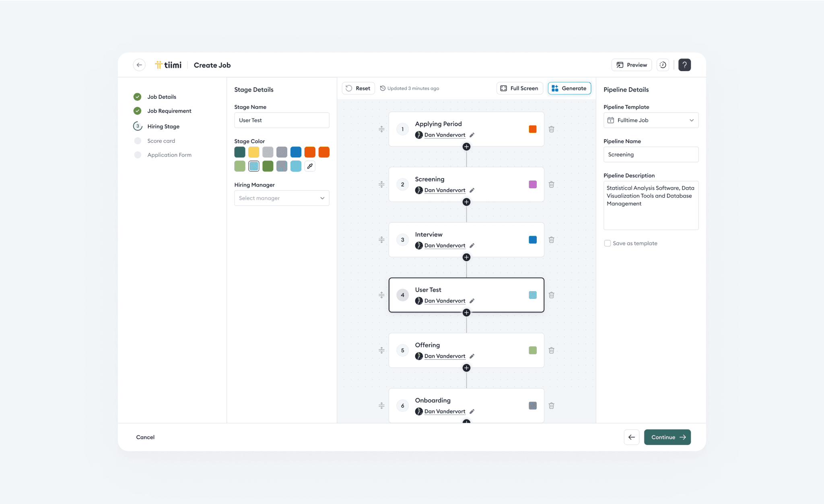Click the Score card step circle
824x504 pixels.
[x=138, y=140]
